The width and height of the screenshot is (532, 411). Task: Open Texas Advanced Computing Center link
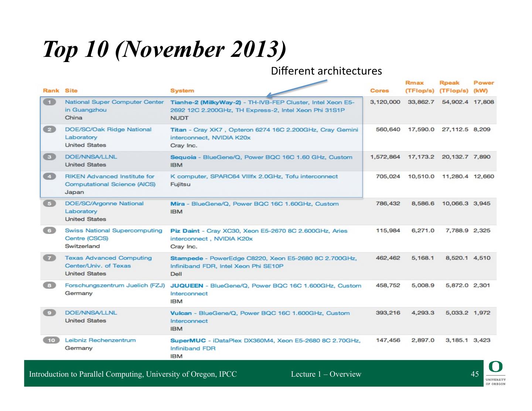(x=108, y=262)
